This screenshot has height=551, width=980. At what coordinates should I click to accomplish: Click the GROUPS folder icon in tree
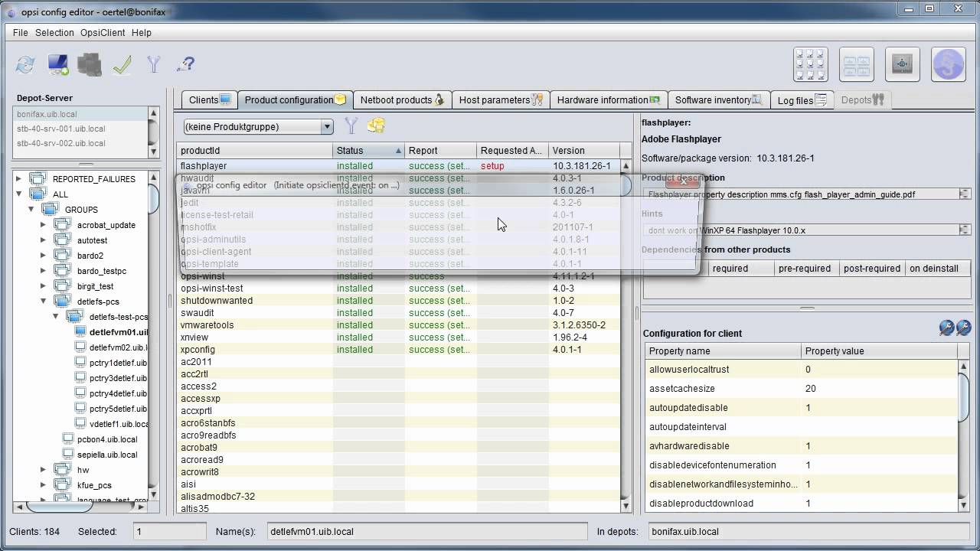click(x=50, y=209)
